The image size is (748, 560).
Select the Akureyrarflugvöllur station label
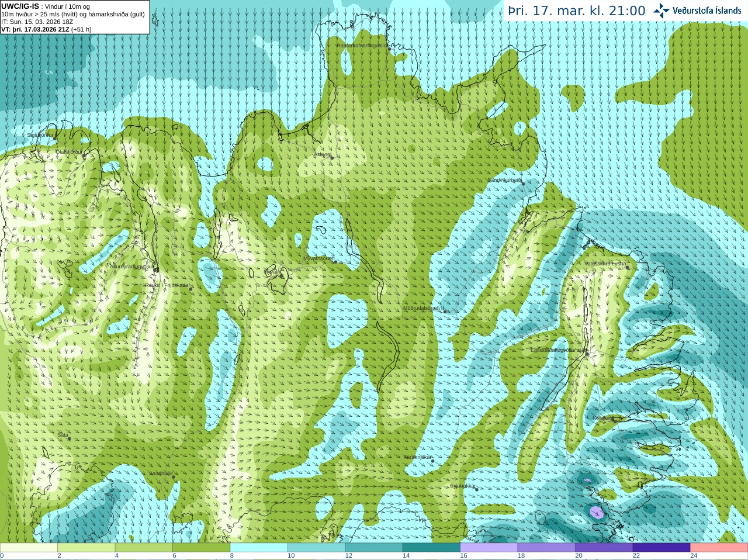click(x=132, y=266)
